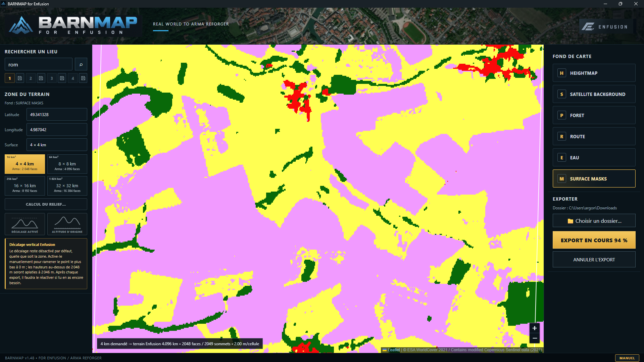Click the Export en cours 94 % progress button
The height and width of the screenshot is (362, 644).
594,240
